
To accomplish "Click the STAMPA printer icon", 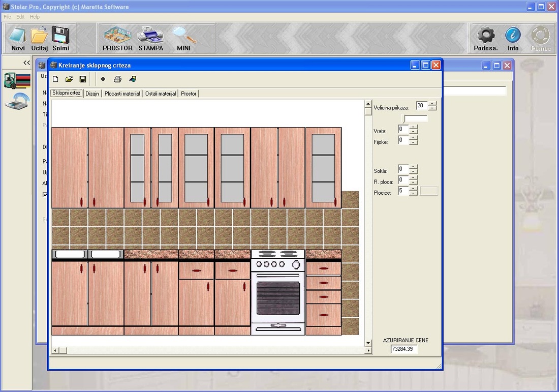I will coord(150,38).
